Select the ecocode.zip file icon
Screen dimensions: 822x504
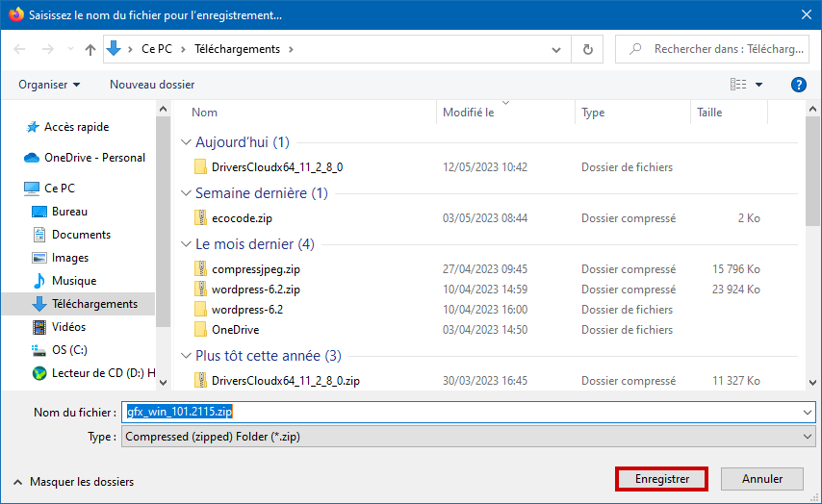(200, 218)
